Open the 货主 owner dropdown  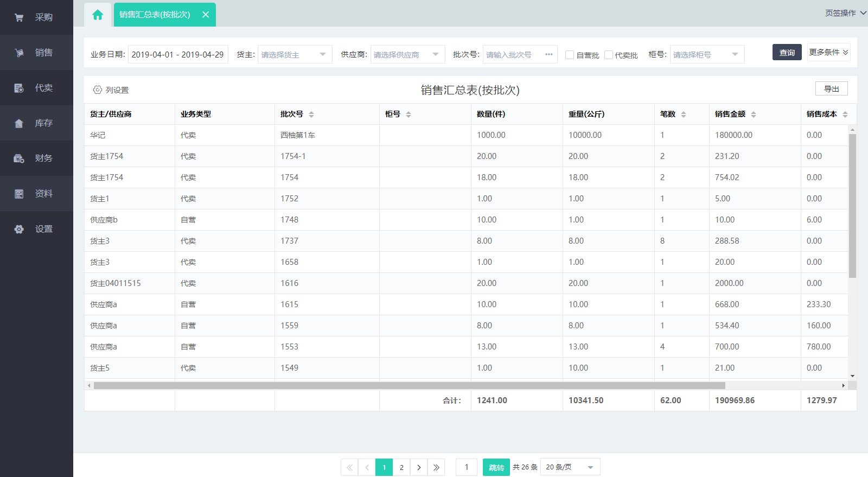click(x=295, y=54)
